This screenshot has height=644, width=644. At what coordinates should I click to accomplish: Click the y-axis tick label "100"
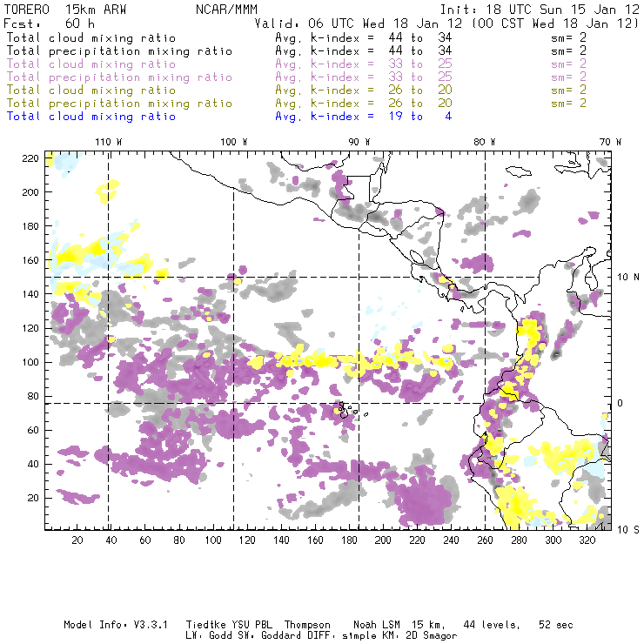(30, 362)
